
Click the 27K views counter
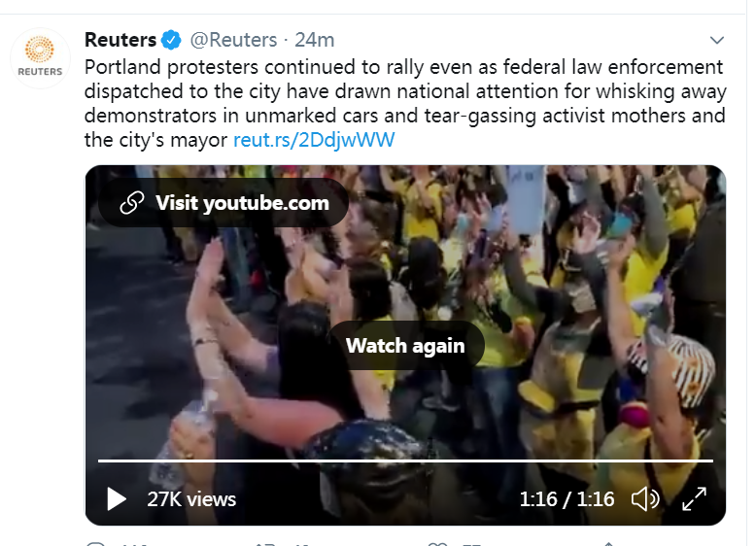click(x=191, y=499)
